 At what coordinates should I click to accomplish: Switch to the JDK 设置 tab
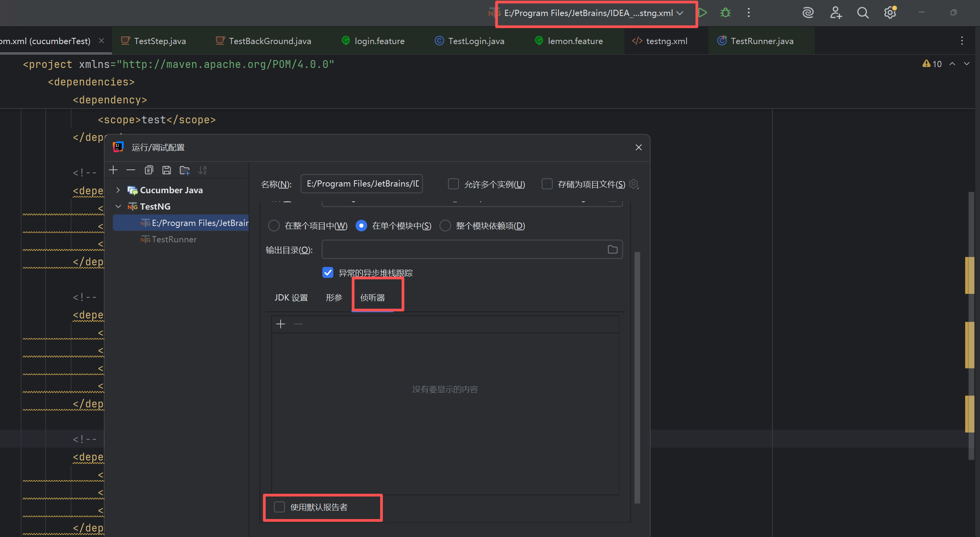pyautogui.click(x=291, y=297)
